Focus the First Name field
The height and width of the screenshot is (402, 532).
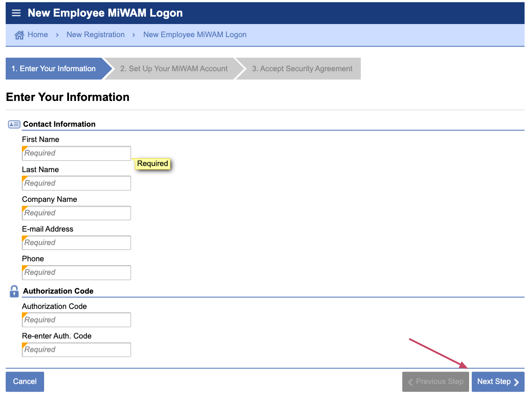click(76, 153)
